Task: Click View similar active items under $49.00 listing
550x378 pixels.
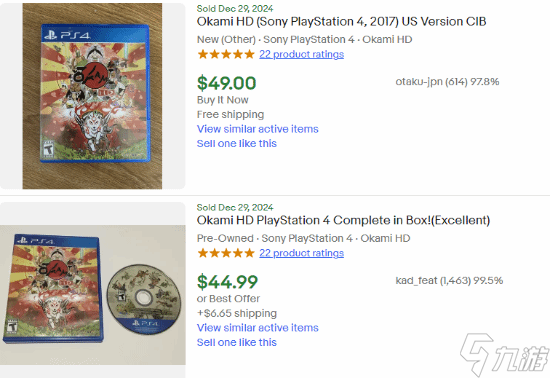Action: (x=257, y=129)
